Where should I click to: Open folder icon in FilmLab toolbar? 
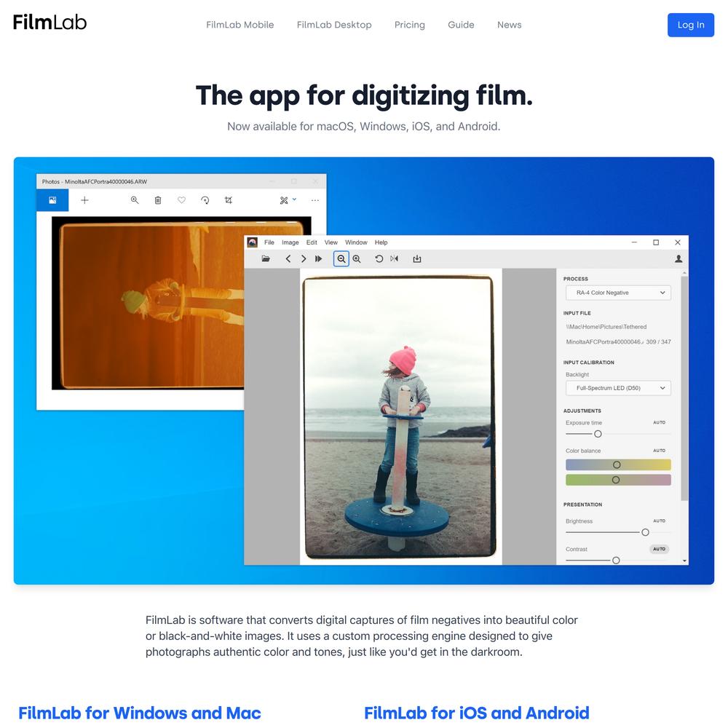click(266, 258)
